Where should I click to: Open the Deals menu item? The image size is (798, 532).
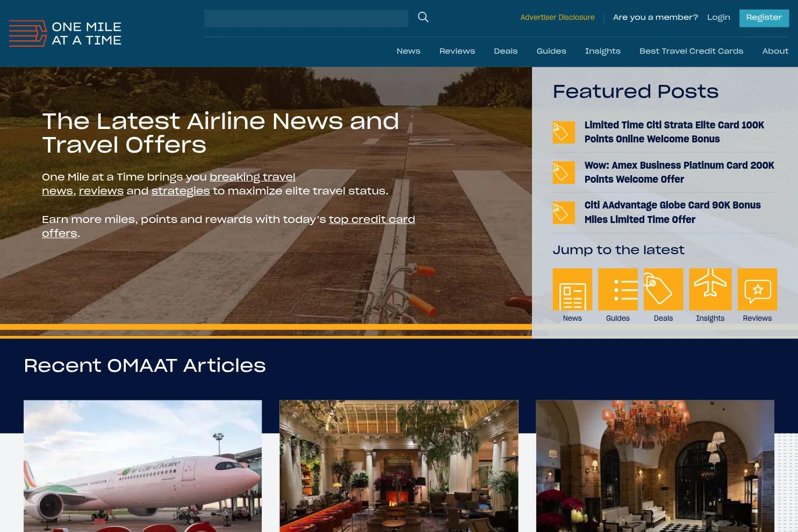(x=506, y=51)
